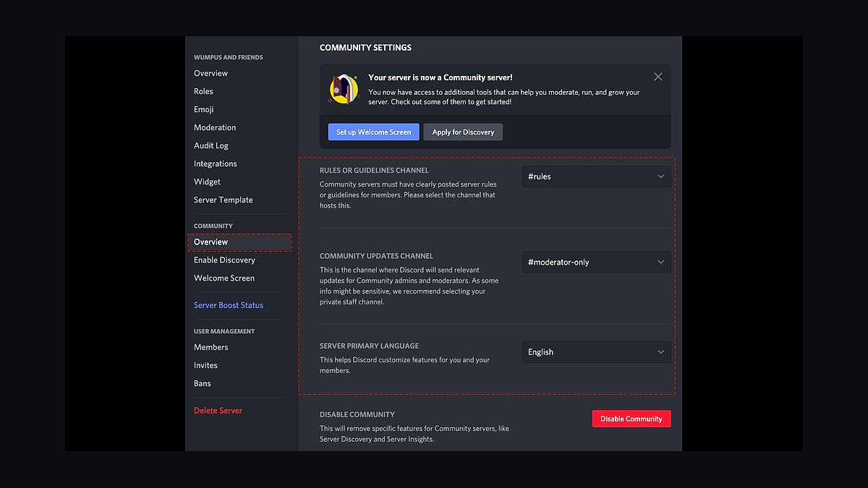Screen dimensions: 868x488
Task: View the Members list
Action: [x=211, y=347]
